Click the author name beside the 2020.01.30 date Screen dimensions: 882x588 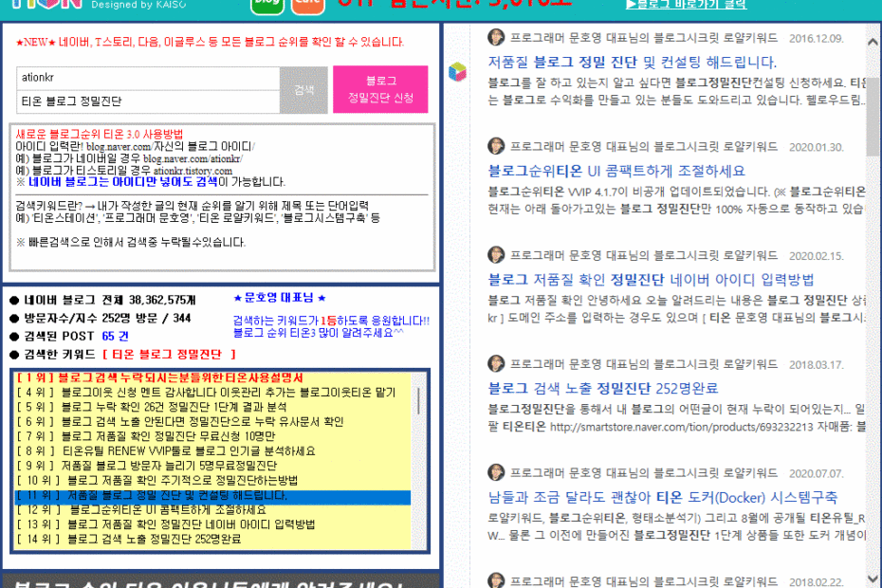[644, 146]
